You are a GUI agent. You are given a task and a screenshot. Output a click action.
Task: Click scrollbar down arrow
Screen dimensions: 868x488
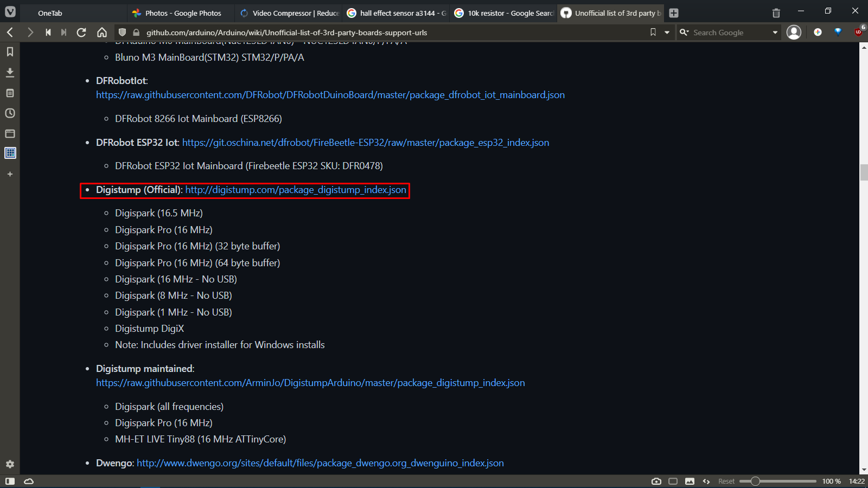tap(864, 470)
